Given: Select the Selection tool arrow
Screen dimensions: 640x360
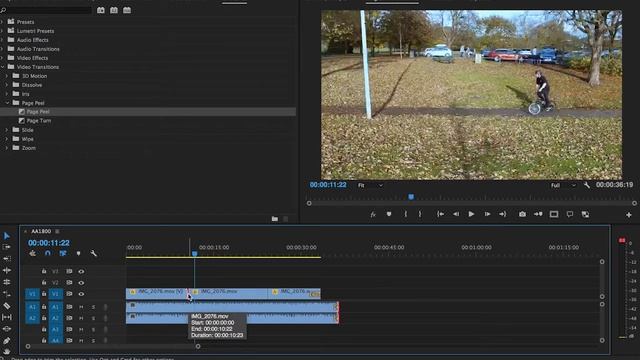Looking at the screenshot, I should click(x=7, y=236).
